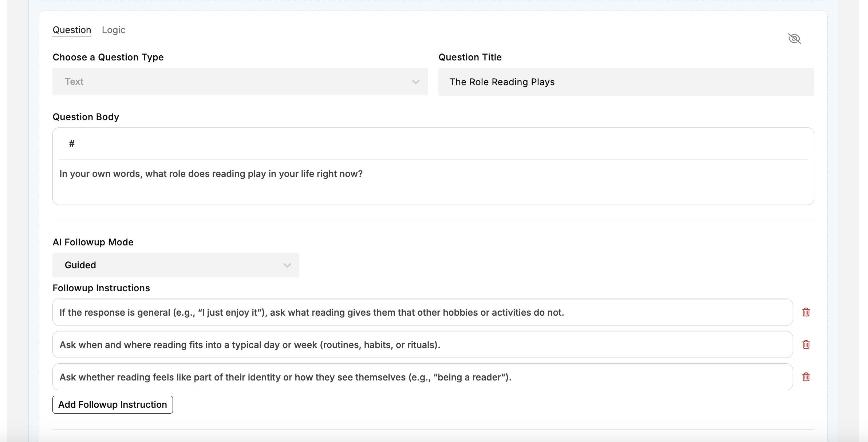
Task: Click Add Followup Instruction button
Action: (113, 404)
